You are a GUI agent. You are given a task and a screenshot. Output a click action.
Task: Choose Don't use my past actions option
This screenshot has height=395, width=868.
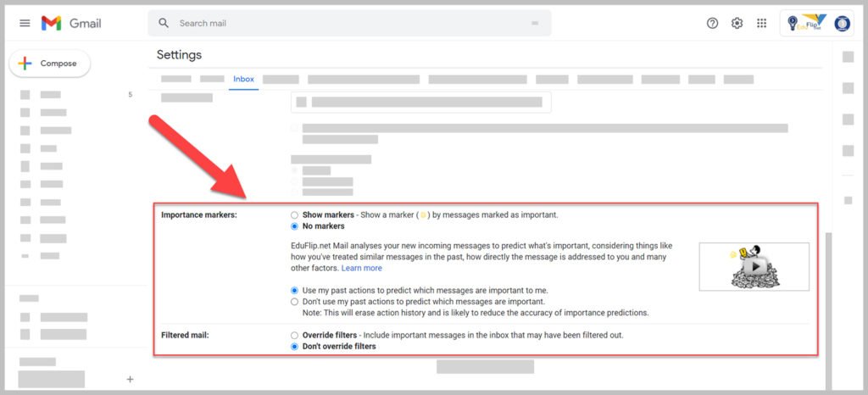[x=294, y=302]
